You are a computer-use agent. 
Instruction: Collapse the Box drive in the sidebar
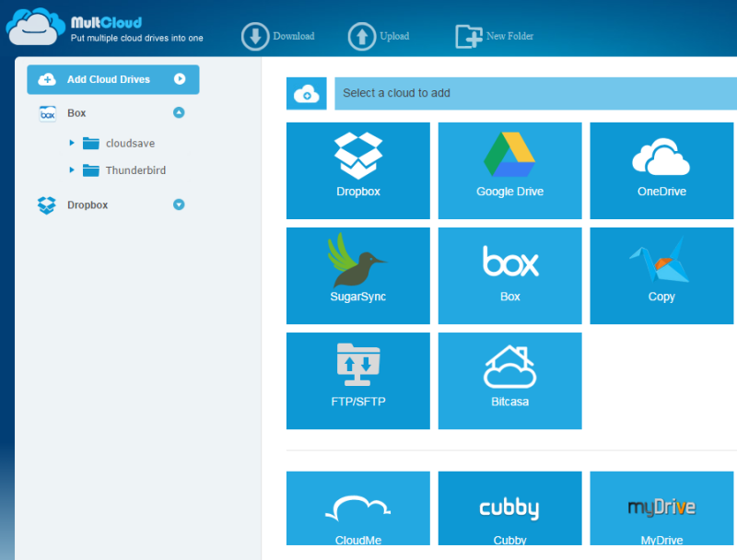[180, 113]
